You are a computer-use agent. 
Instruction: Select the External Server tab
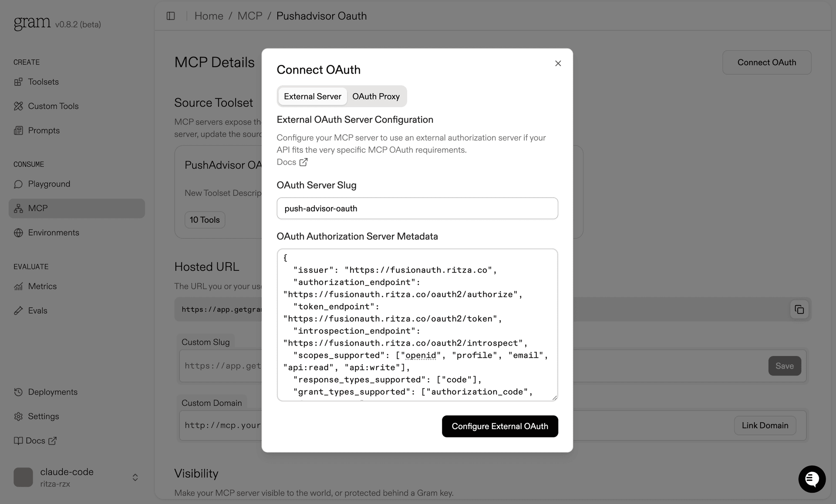click(x=312, y=96)
